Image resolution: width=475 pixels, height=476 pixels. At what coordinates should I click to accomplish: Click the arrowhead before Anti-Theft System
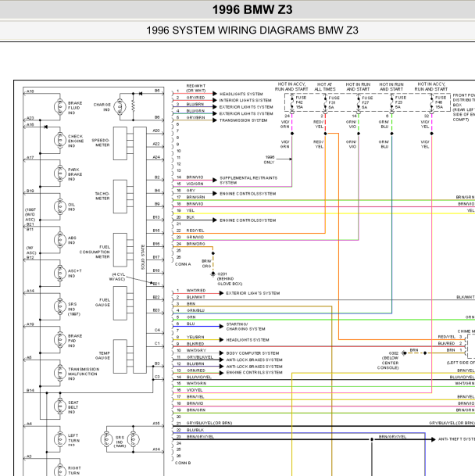pyautogui.click(x=433, y=439)
